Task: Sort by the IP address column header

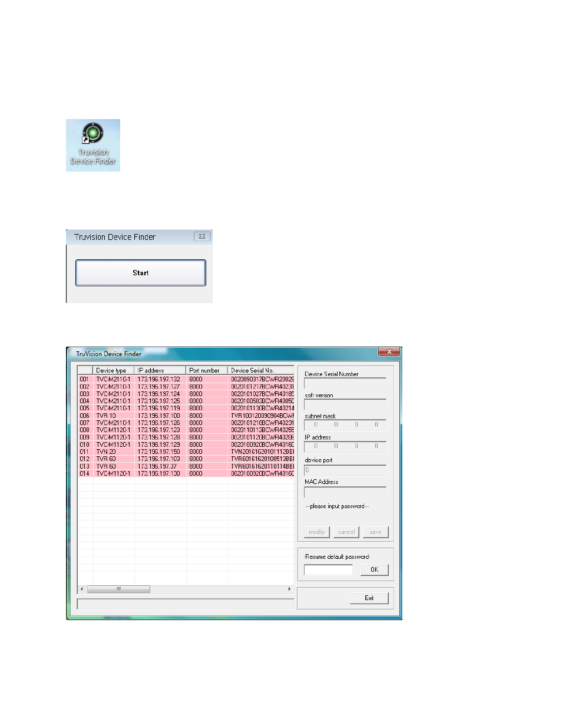Action: [x=160, y=370]
